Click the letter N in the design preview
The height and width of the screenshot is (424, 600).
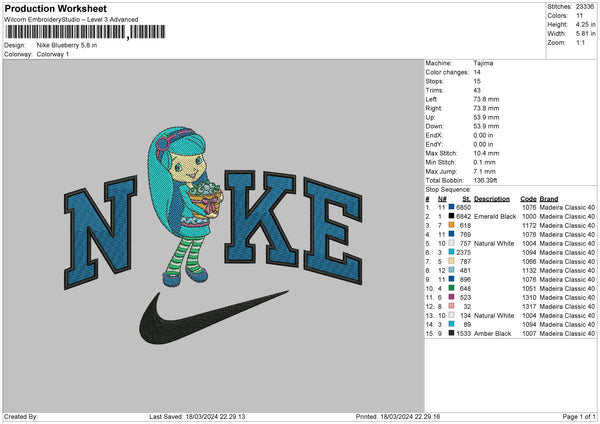[x=101, y=232]
